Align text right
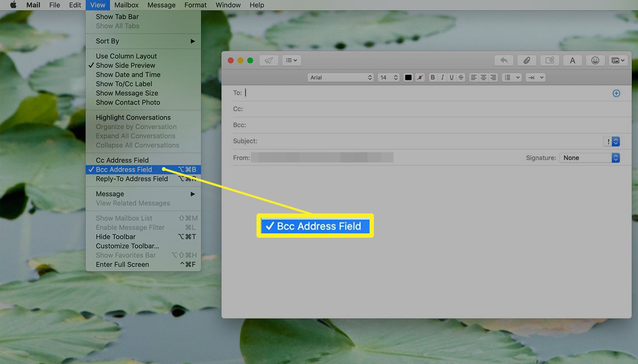 tap(493, 77)
